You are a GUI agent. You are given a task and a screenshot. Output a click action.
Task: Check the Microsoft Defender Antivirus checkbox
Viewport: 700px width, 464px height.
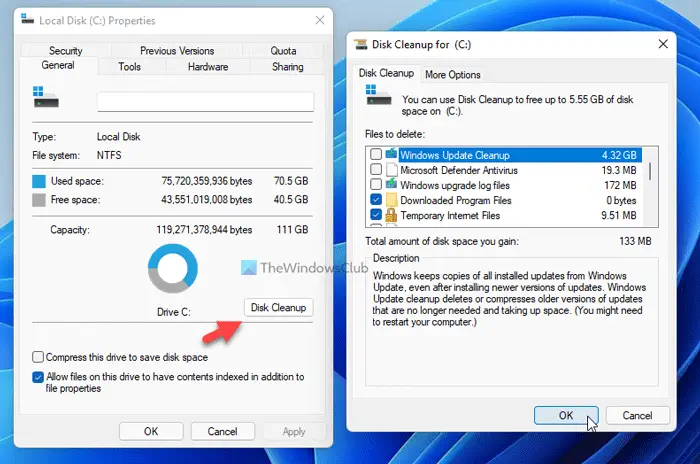point(376,170)
